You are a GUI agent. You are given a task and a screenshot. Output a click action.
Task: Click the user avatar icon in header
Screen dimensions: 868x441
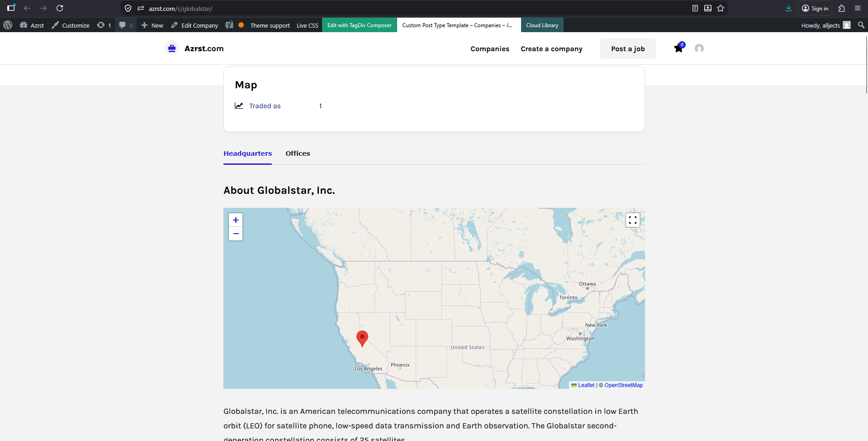coord(699,48)
